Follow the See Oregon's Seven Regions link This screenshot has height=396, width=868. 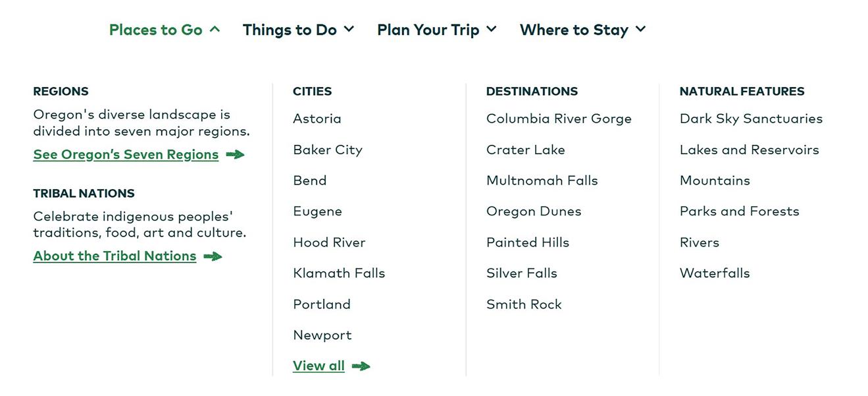pyautogui.click(x=126, y=154)
